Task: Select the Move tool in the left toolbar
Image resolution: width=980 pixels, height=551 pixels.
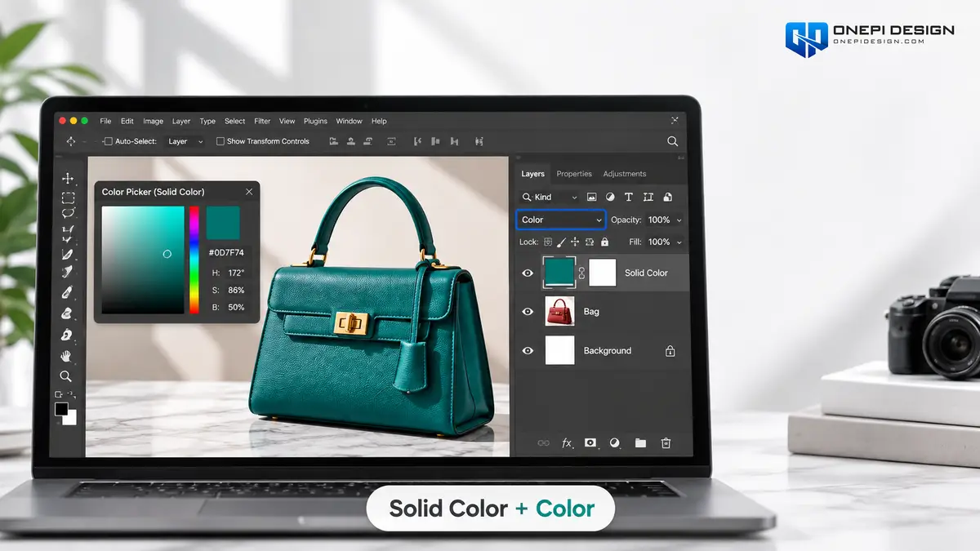Action: point(68,179)
